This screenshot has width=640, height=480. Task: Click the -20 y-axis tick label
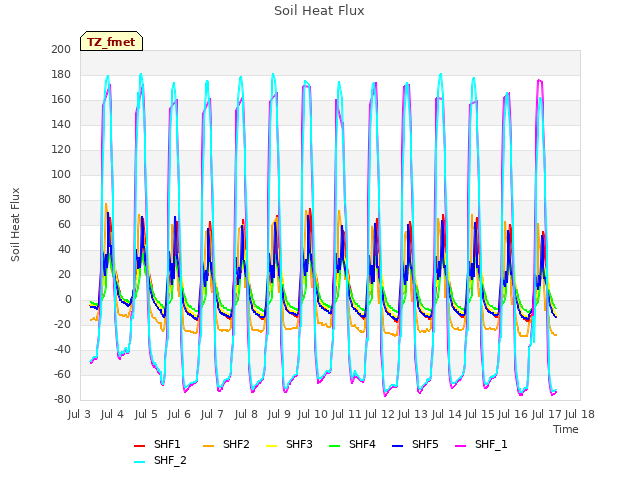tap(62, 324)
